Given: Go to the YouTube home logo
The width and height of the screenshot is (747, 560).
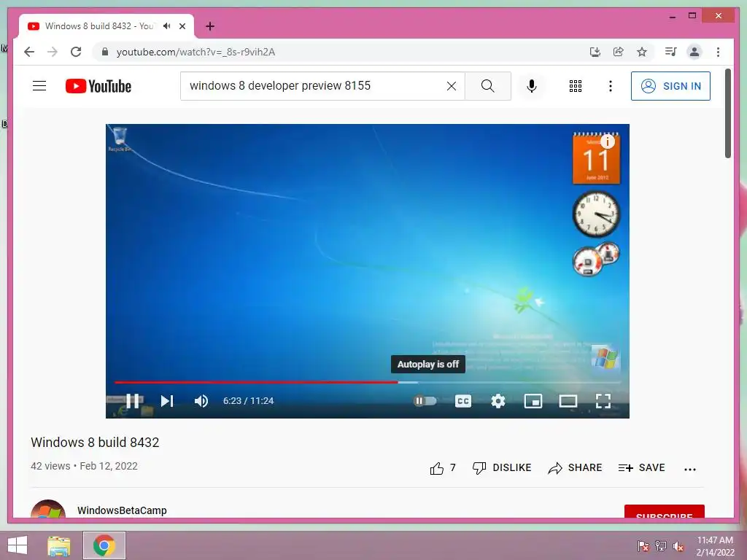Looking at the screenshot, I should pyautogui.click(x=98, y=86).
